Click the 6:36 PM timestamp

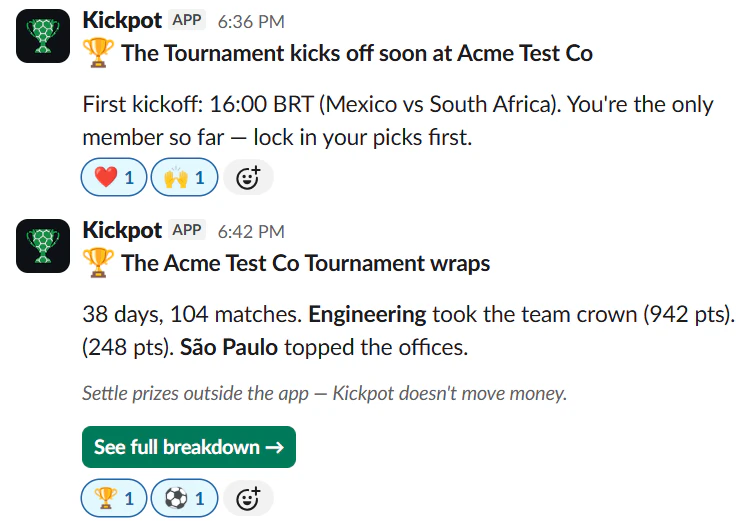[251, 22]
